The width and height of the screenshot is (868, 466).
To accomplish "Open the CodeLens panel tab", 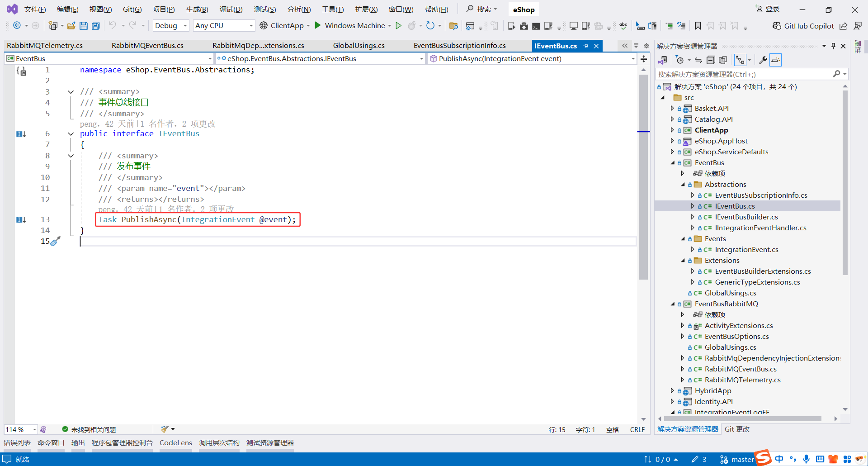I will pos(176,443).
